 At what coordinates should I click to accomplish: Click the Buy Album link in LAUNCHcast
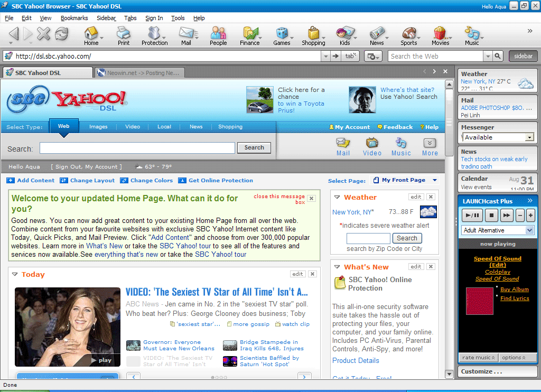tap(515, 289)
